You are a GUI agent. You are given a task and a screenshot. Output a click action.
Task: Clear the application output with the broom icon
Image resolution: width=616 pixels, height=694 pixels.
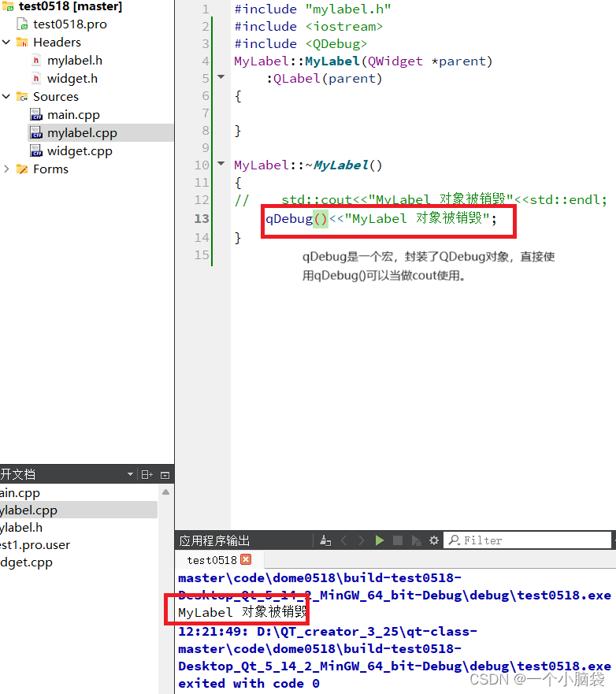[x=325, y=540]
